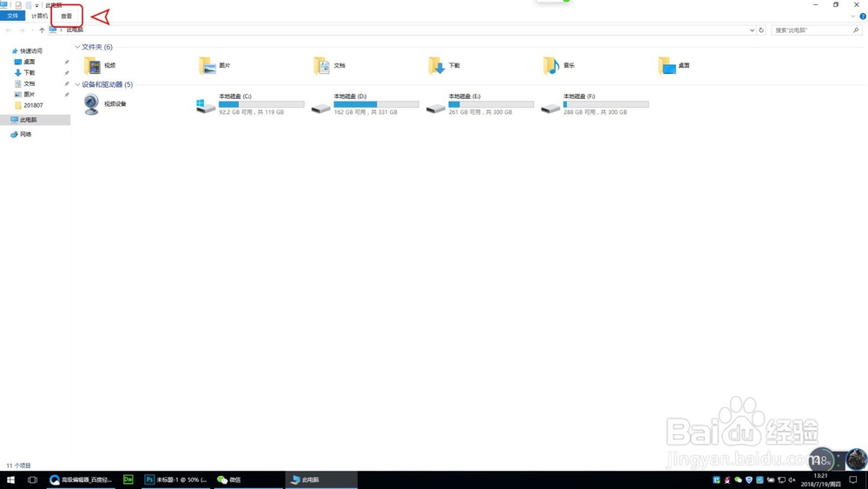Open Task View on the taskbar
This screenshot has height=489, width=868.
click(33, 479)
